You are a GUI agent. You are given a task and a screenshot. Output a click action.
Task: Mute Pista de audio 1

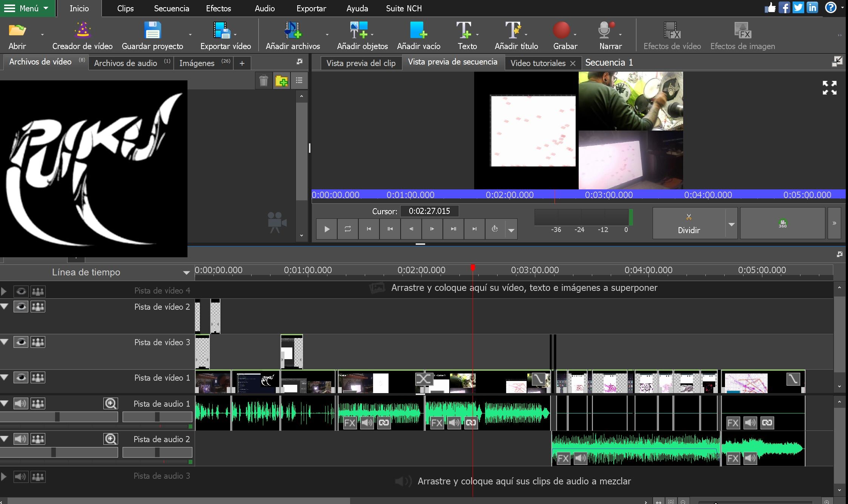pos(21,404)
